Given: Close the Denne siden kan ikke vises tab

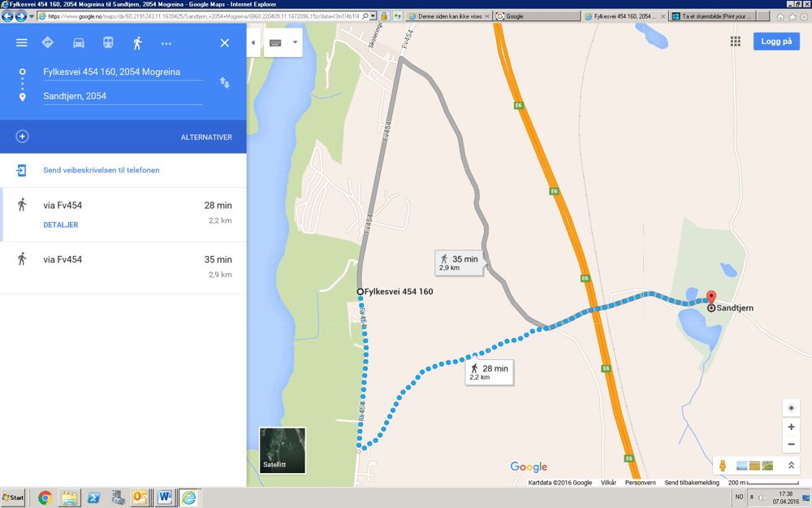Looking at the screenshot, I should pyautogui.click(x=486, y=16).
